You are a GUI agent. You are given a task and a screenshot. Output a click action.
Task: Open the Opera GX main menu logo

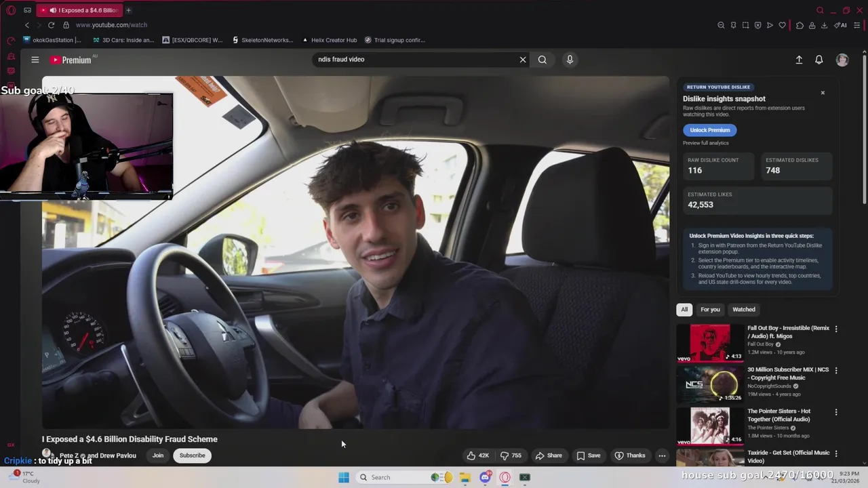pyautogui.click(x=11, y=10)
